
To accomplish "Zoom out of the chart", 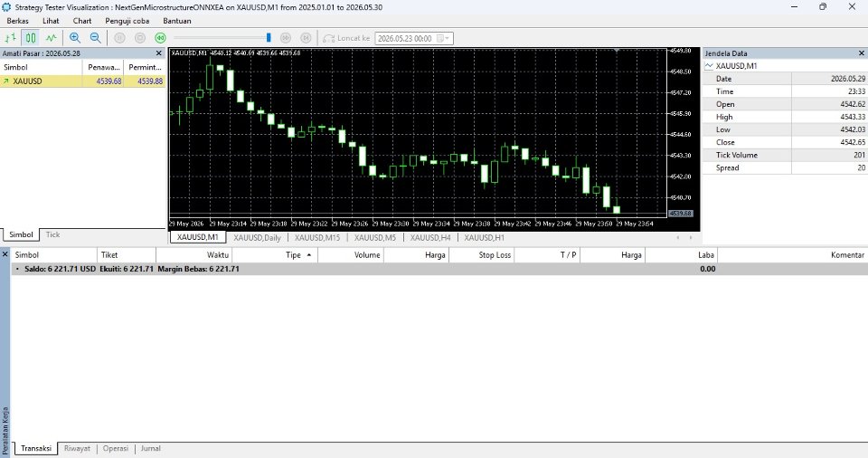I will (95, 38).
